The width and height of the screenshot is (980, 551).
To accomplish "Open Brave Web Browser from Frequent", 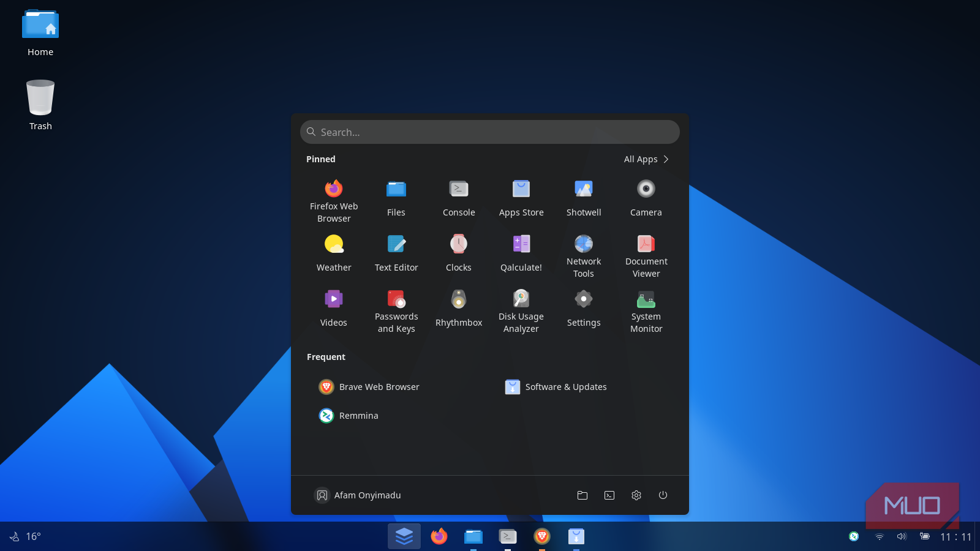I will pos(369,387).
